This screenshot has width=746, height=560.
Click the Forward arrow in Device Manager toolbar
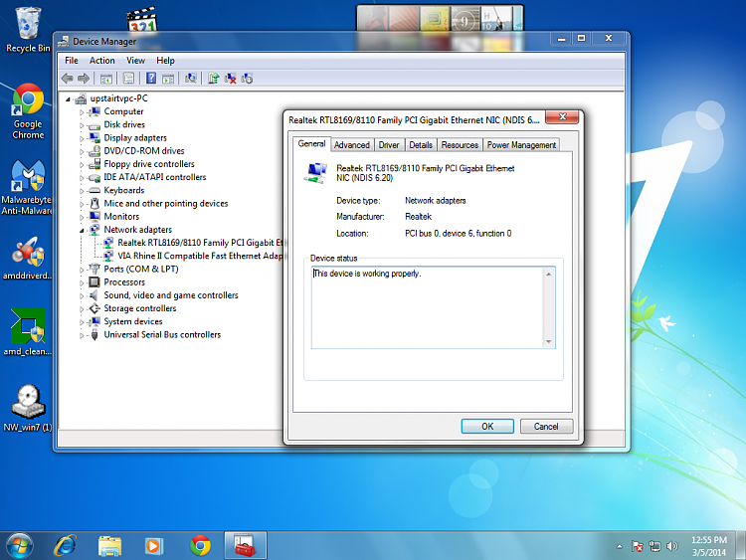(84, 79)
